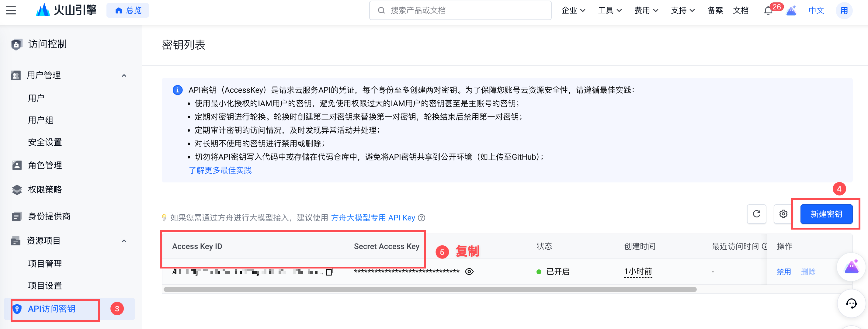Image resolution: width=868 pixels, height=329 pixels.
Task: Click the product search field
Action: pos(460,10)
